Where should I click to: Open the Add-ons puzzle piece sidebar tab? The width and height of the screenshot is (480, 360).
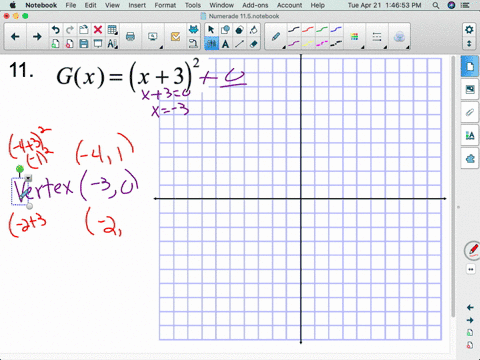tap(470, 158)
